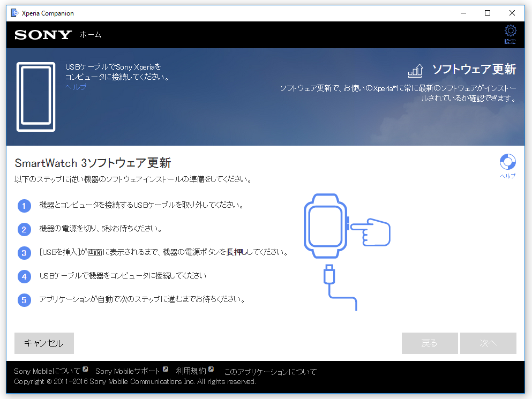
Task: Open the ヘルプ link under USB instructions
Action: [x=76, y=87]
